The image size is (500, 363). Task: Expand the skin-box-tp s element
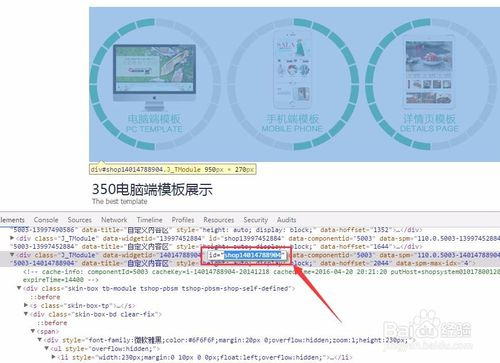26,305
